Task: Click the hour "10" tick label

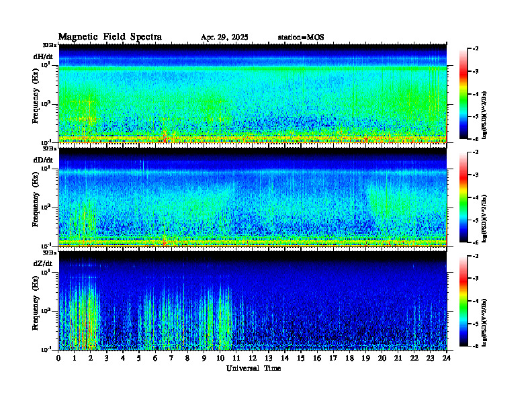Action: [x=220, y=358]
